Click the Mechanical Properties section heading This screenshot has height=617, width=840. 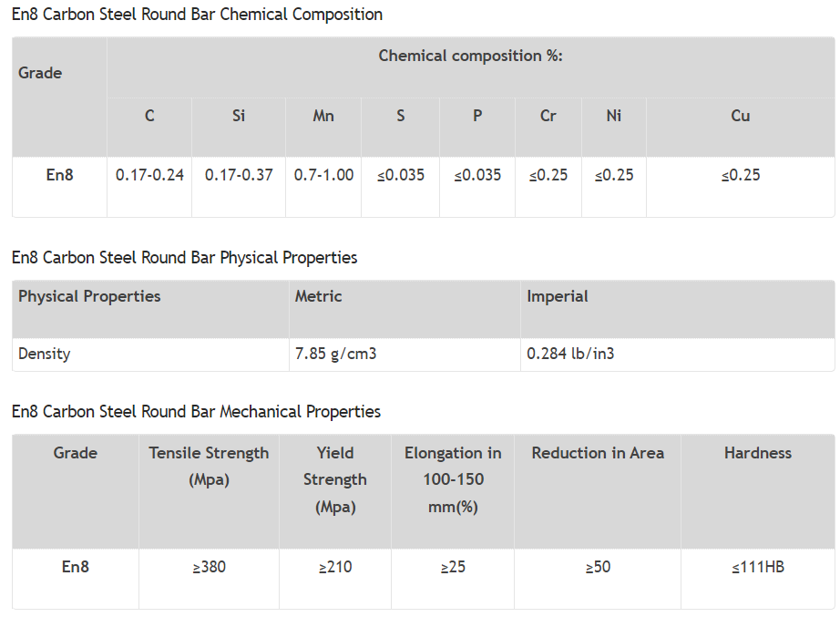[196, 412]
